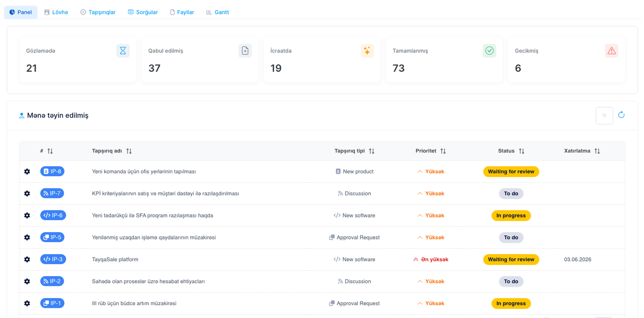Open task badge IP-6

tap(53, 215)
